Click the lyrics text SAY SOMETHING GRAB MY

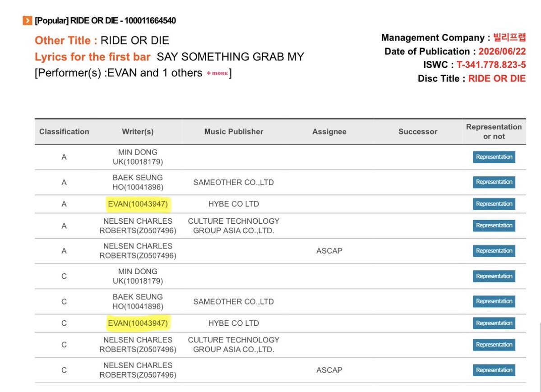(x=231, y=56)
